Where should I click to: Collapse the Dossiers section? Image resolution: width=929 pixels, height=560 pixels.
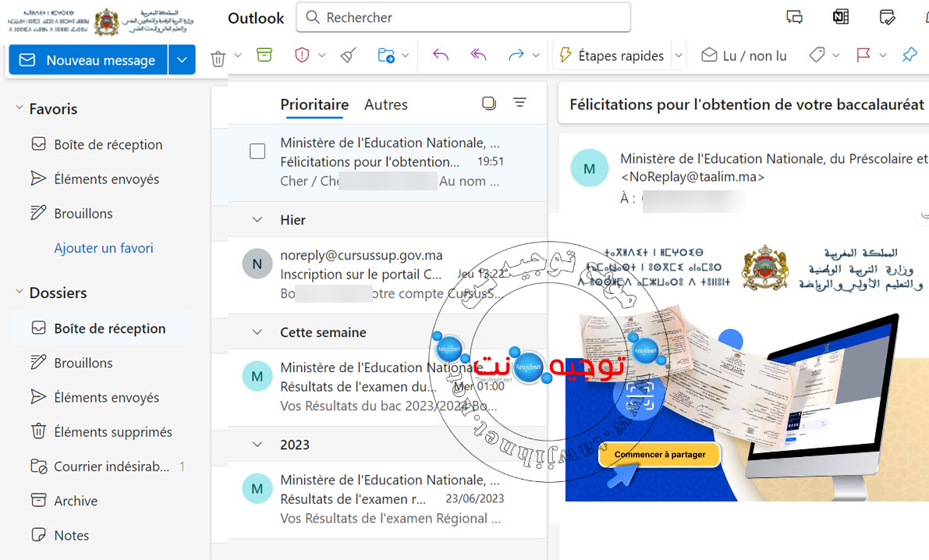click(19, 292)
